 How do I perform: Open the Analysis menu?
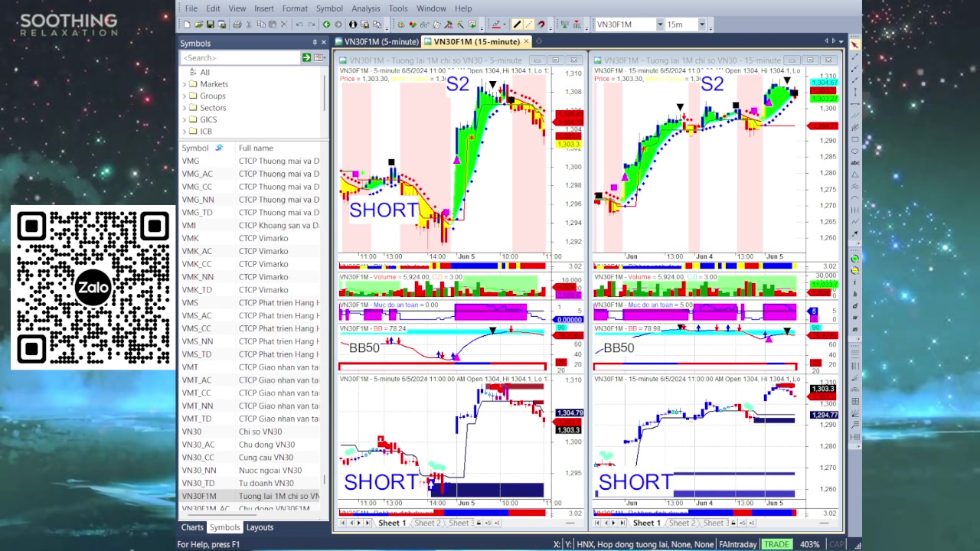click(365, 8)
